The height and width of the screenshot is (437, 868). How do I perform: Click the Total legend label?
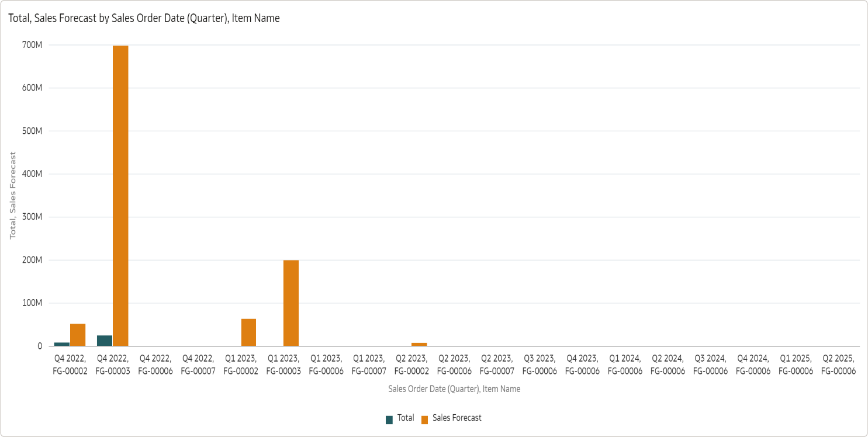(x=406, y=418)
